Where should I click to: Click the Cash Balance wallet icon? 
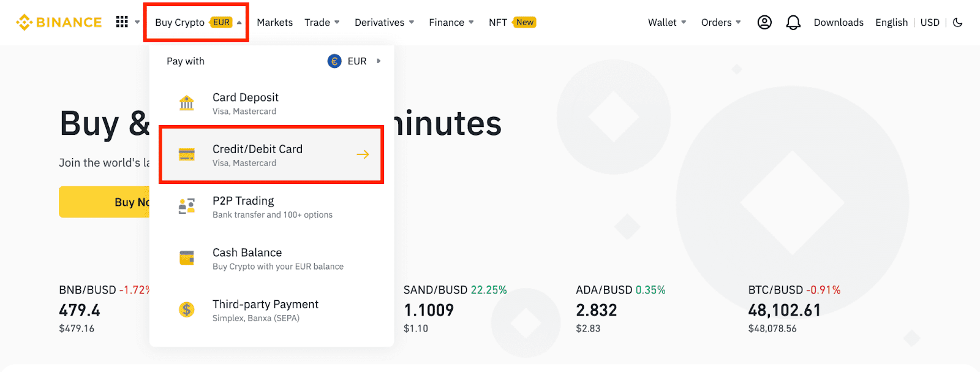[x=187, y=258]
